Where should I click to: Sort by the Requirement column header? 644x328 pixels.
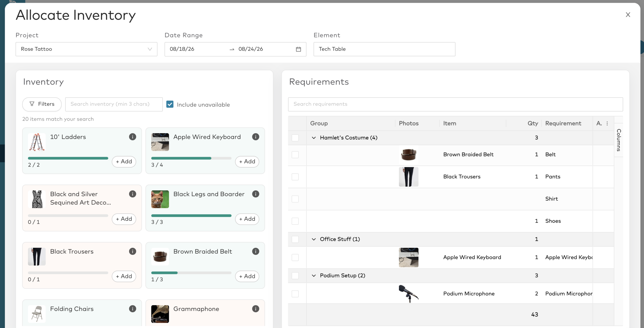(x=563, y=123)
